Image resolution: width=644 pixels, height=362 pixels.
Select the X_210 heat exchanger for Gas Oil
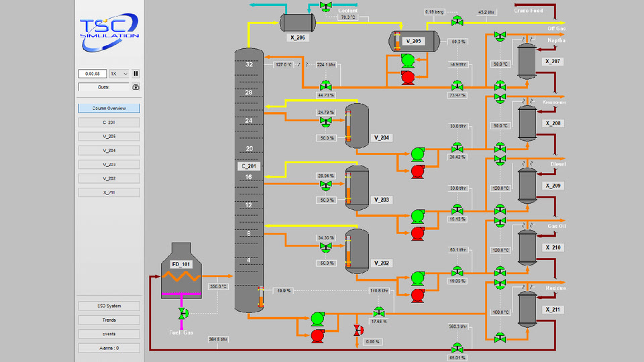pos(527,247)
